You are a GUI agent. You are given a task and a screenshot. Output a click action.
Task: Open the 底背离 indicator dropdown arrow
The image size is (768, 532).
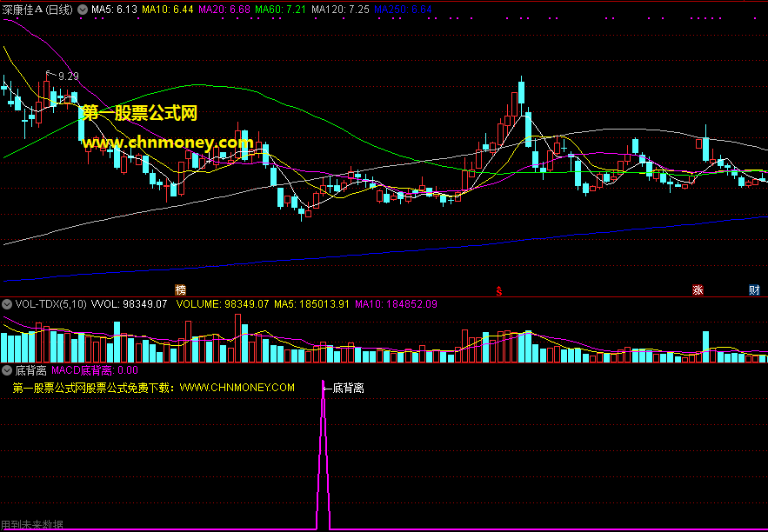coord(7,369)
